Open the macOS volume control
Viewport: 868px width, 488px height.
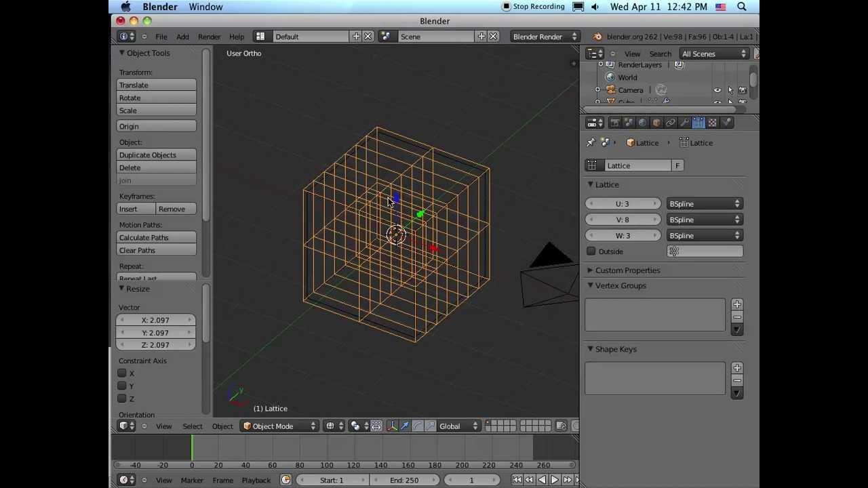(595, 7)
